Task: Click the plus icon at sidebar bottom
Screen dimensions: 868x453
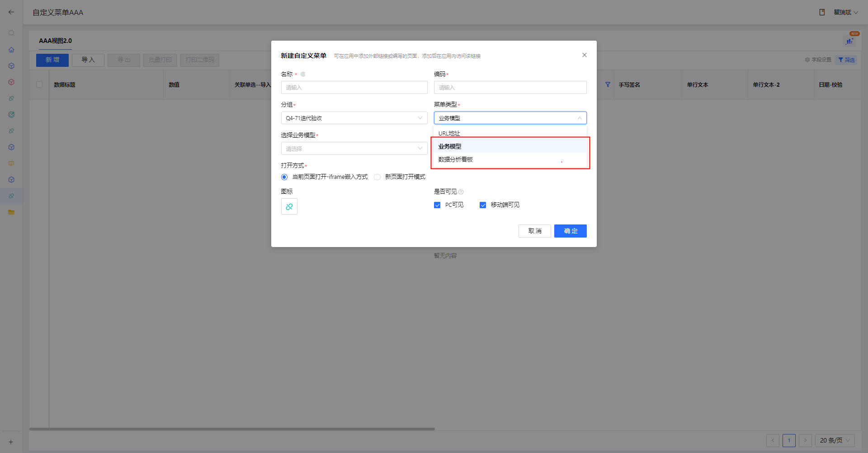Action: click(x=11, y=442)
